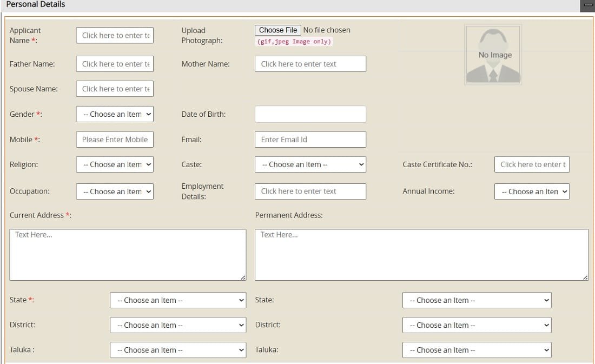Screen dimensions: 595x364
Task: Click the No Image photo placeholder
Action: point(493,55)
